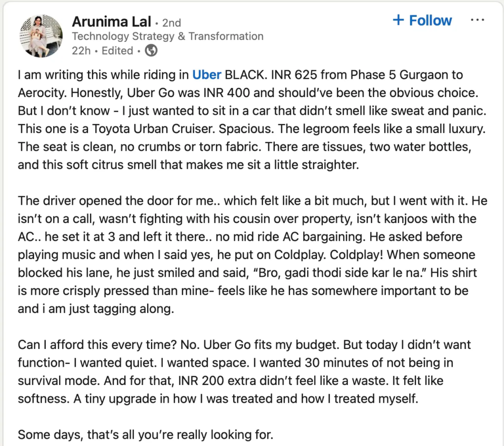Open the three-dot post options menu
Image resolution: width=504 pixels, height=446 pixels.
477,20
